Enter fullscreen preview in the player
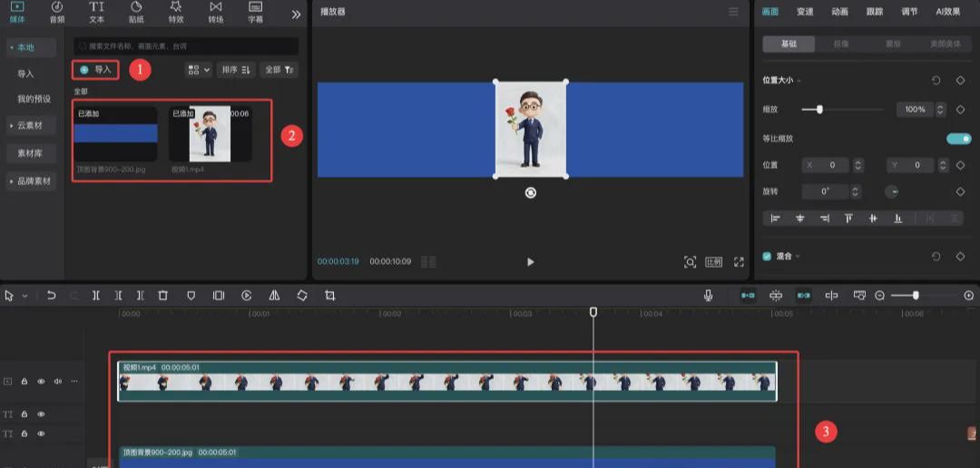 pyautogui.click(x=739, y=262)
